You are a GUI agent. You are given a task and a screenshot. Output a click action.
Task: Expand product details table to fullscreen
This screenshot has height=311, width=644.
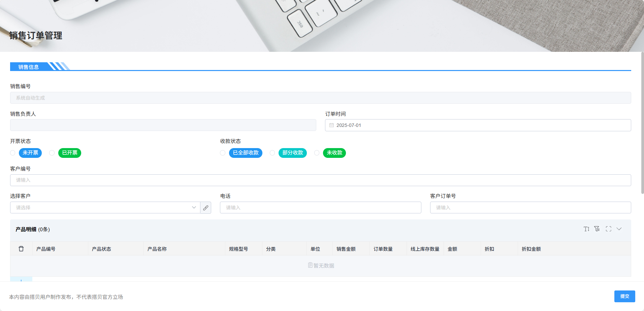point(608,229)
